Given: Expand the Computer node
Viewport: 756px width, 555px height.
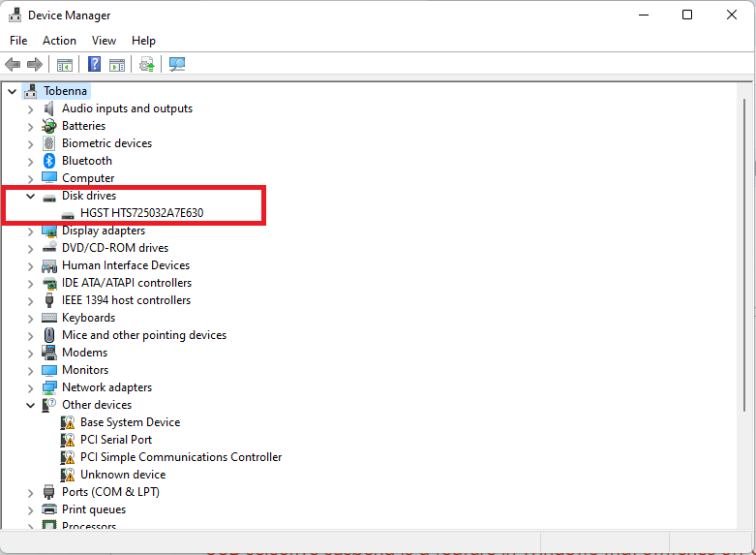Looking at the screenshot, I should pyautogui.click(x=30, y=179).
